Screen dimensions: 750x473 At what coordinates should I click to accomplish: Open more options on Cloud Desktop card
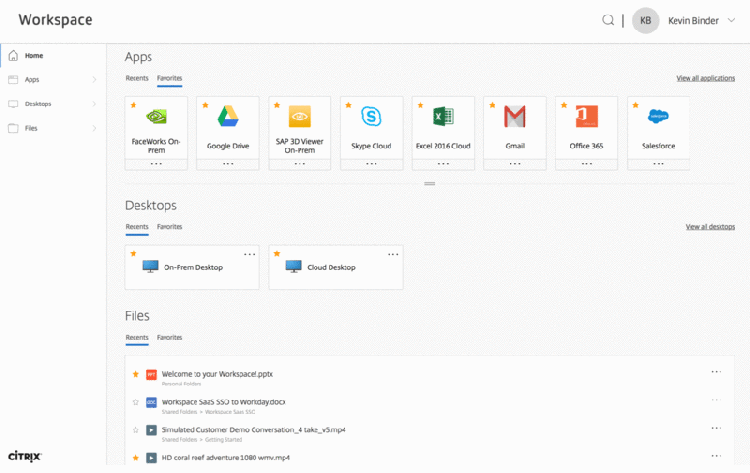pyautogui.click(x=393, y=254)
